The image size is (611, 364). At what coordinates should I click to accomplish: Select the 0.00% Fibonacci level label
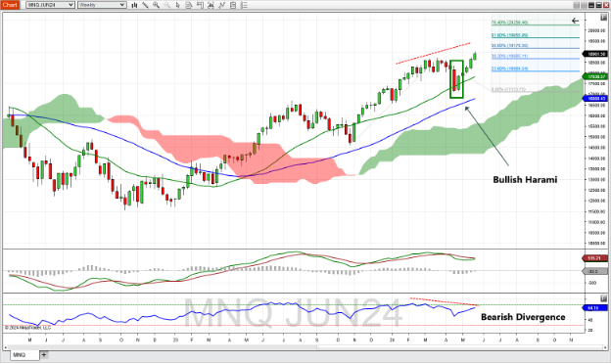[x=508, y=90]
